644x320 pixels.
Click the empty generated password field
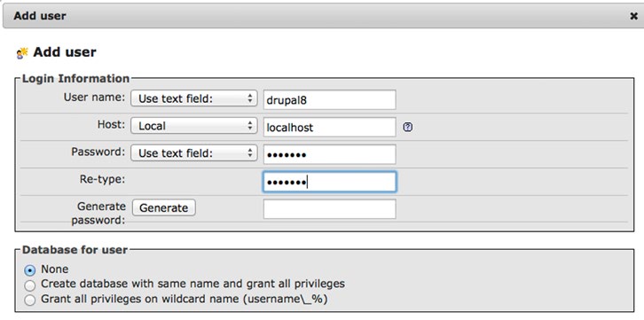[x=329, y=209]
